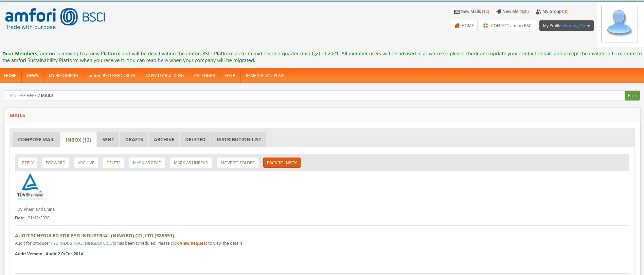Open My Groups(0) link
The height and width of the screenshot is (275, 644).
tap(555, 12)
